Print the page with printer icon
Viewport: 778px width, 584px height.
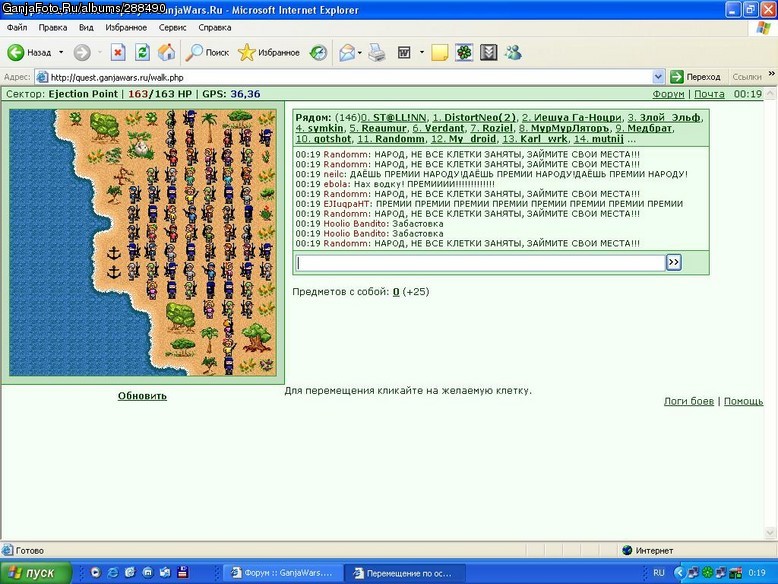pyautogui.click(x=377, y=52)
